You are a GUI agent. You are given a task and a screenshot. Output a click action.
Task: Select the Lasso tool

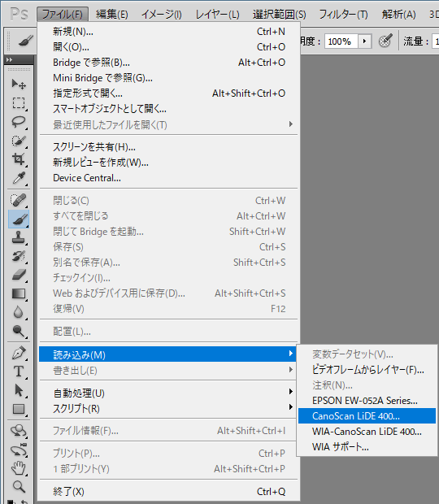pos(19,121)
